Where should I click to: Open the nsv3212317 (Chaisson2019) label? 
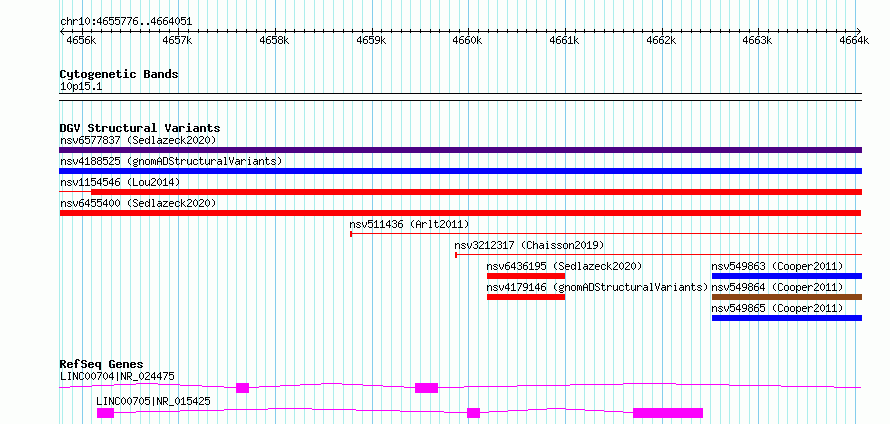[x=530, y=245]
